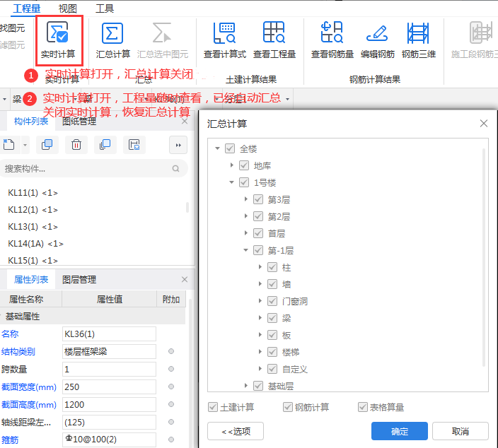Viewport: 498px width, 448px height.
Task: Open the 查看钢筋量 rebar quantity viewer
Action: point(332,40)
